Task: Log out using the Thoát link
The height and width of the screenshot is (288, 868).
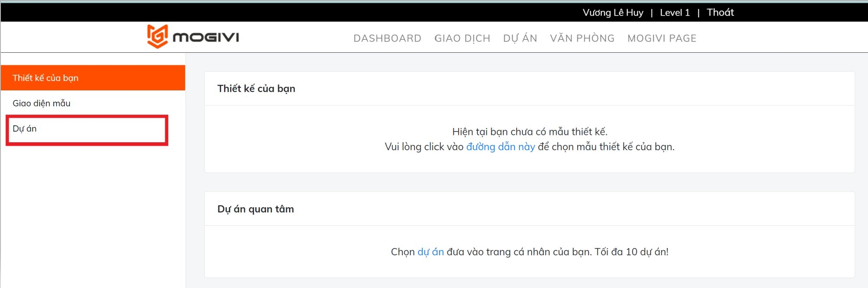Action: (x=720, y=13)
